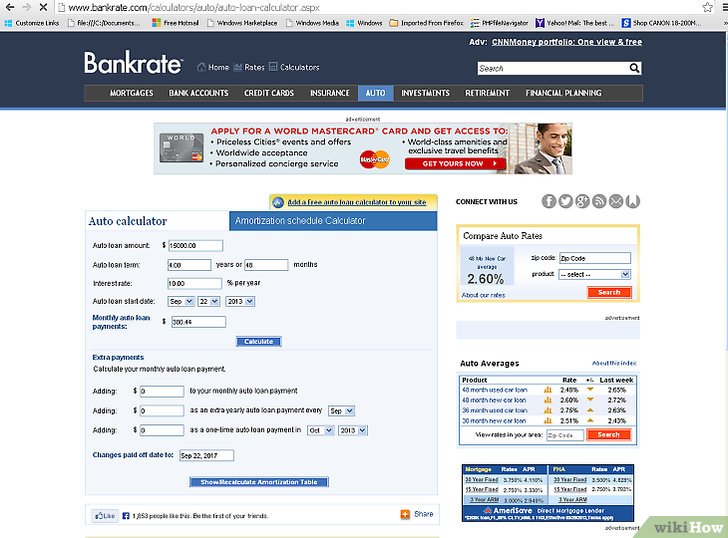Click the bookmark icon next to email icon
This screenshot has width=728, height=538.
point(632,201)
